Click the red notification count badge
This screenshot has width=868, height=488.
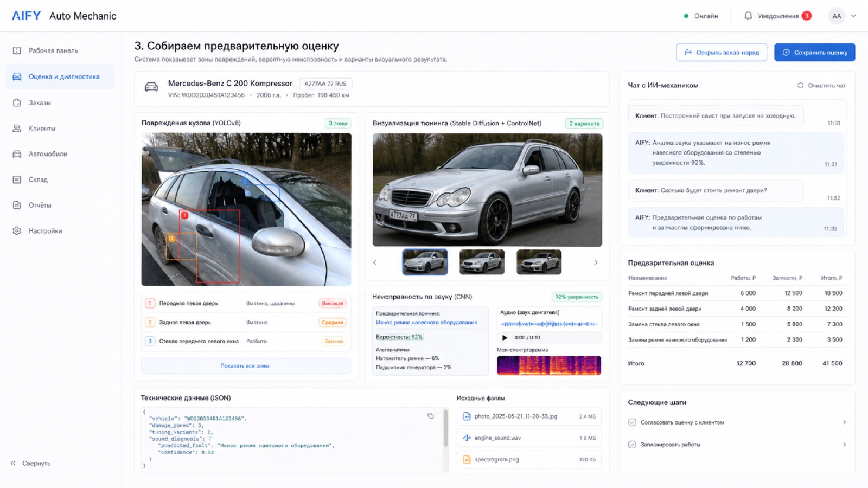tap(807, 16)
